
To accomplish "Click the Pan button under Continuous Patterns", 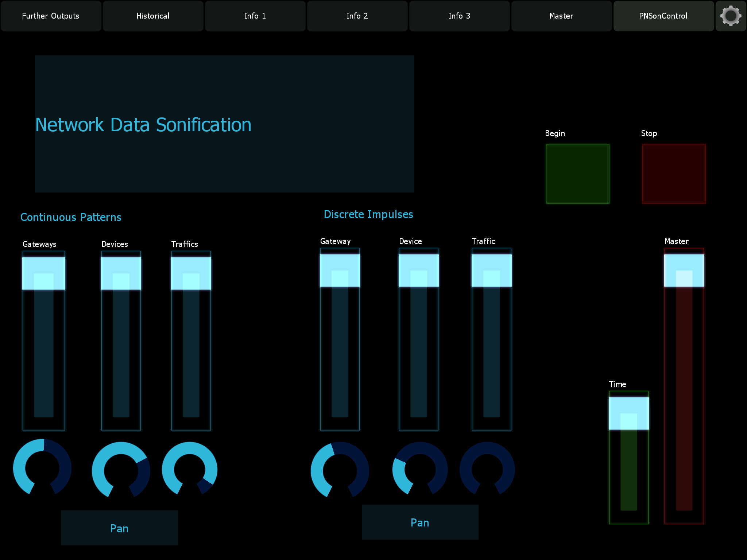I will pyautogui.click(x=120, y=528).
